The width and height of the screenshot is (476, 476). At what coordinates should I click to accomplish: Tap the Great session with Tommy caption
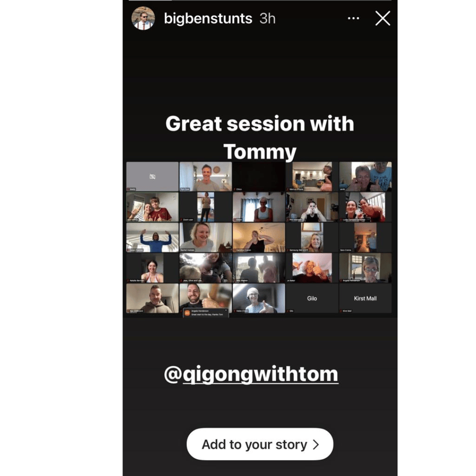click(x=260, y=138)
